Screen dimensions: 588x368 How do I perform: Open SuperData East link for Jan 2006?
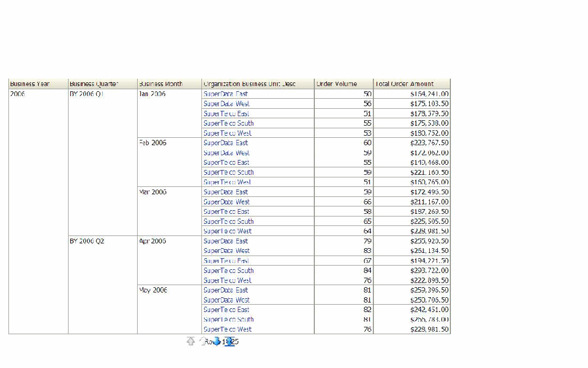[225, 94]
